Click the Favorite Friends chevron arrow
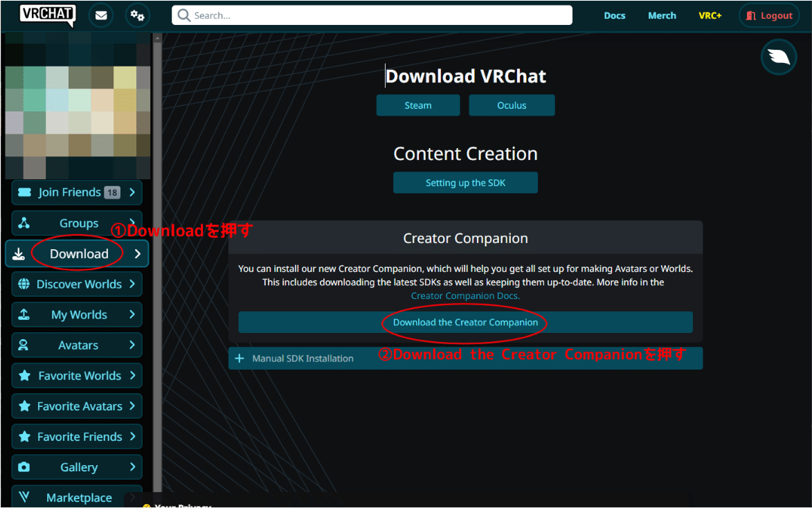Viewport: 812px width, 508px height. [132, 437]
